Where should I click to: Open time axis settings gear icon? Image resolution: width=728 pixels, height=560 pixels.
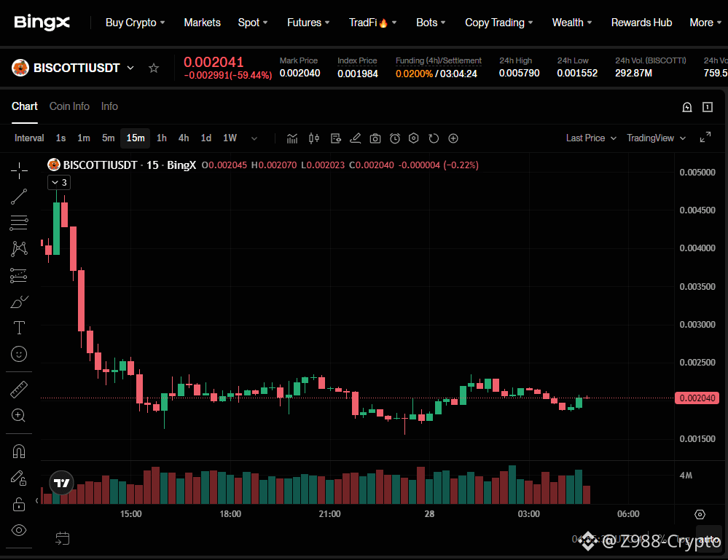[700, 515]
